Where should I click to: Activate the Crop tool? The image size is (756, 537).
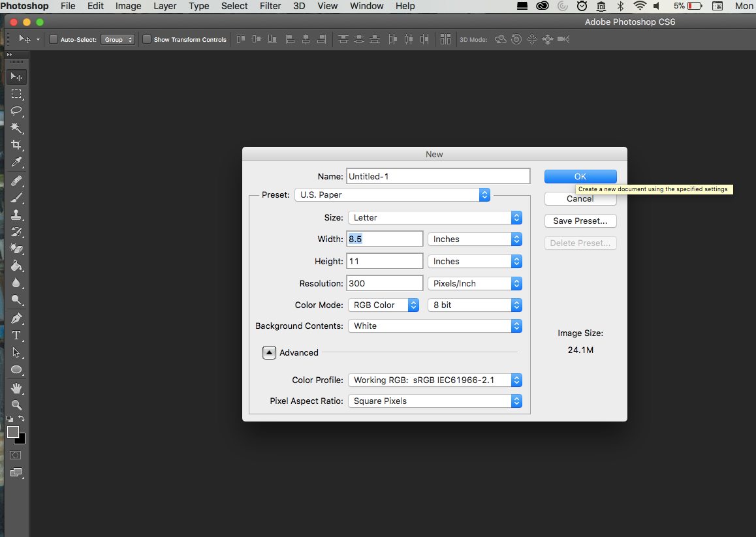tap(16, 145)
